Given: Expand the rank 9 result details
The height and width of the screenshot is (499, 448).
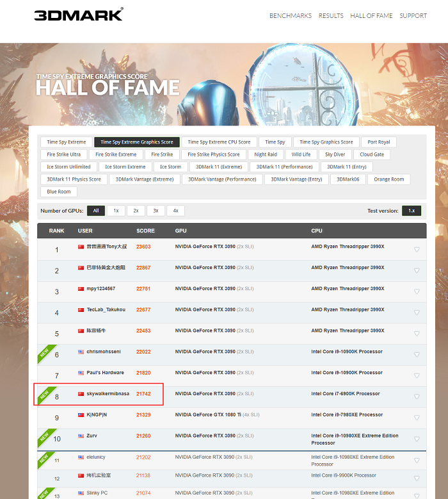Looking at the screenshot, I should click(x=417, y=418).
